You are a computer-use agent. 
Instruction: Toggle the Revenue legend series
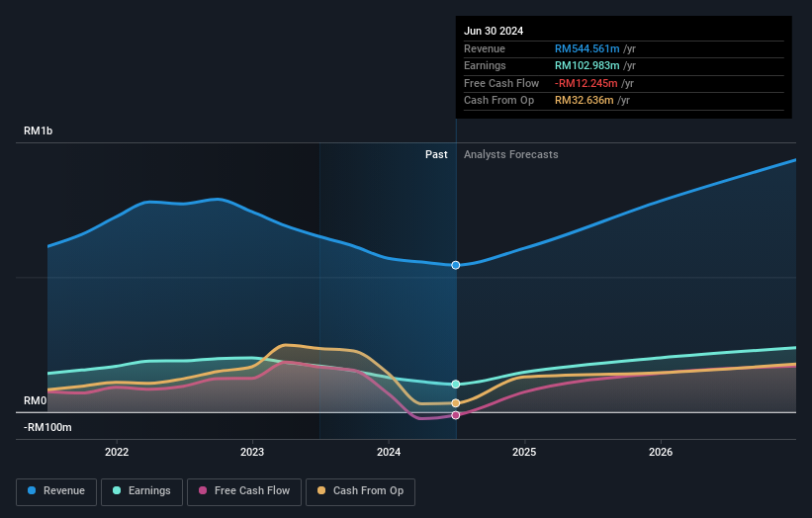point(56,491)
